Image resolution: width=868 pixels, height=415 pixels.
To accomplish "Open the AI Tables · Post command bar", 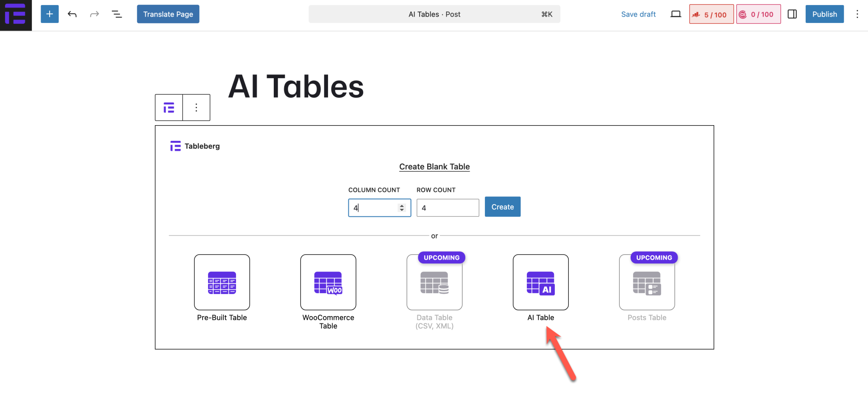I will tap(434, 14).
